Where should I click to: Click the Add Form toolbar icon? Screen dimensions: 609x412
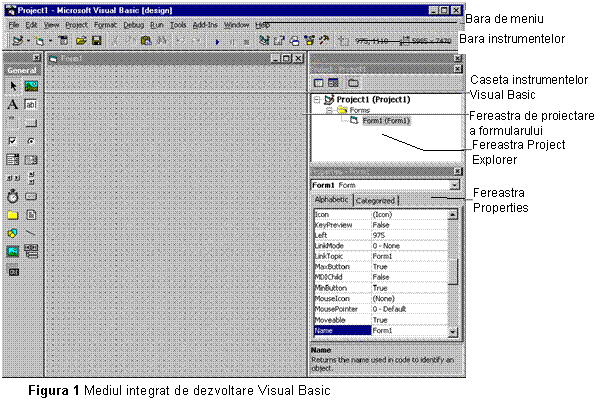[39, 40]
